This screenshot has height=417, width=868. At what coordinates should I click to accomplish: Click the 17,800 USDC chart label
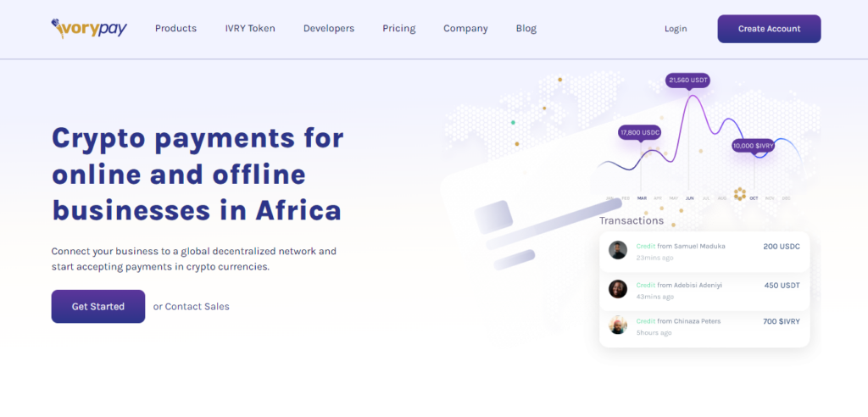coord(640,132)
